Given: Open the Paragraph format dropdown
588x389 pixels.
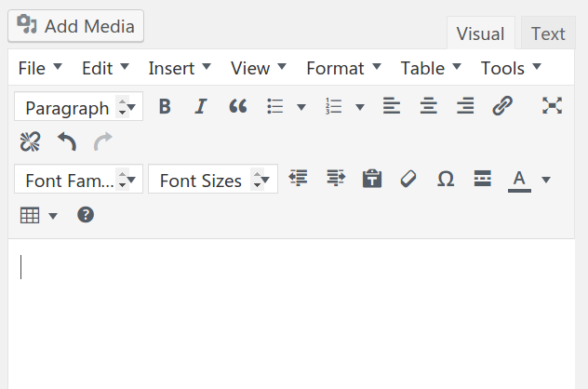Looking at the screenshot, I should pyautogui.click(x=79, y=108).
